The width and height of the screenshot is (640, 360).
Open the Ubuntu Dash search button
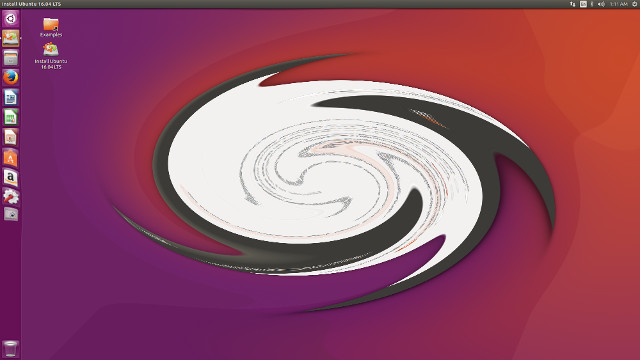11,19
